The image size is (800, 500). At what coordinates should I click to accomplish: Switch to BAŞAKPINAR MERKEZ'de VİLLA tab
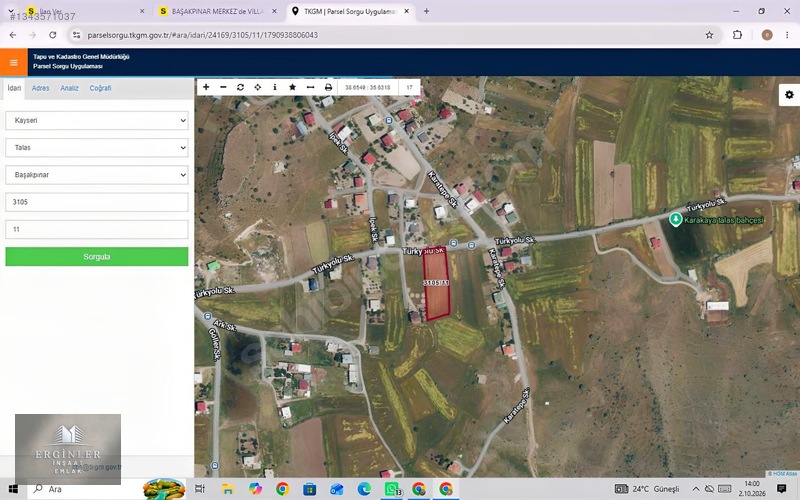(x=218, y=11)
